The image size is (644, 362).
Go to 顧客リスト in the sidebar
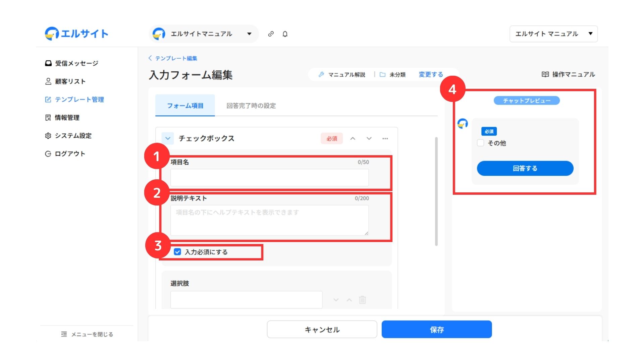(x=70, y=81)
